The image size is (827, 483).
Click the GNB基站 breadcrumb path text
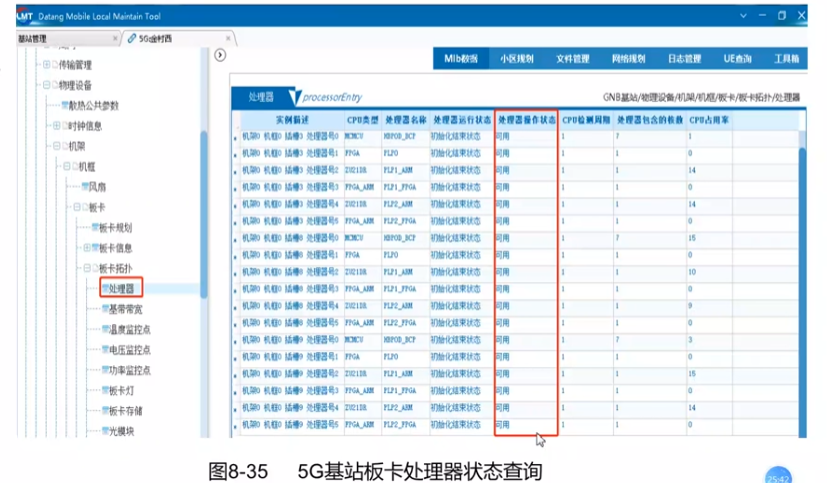coord(701,98)
